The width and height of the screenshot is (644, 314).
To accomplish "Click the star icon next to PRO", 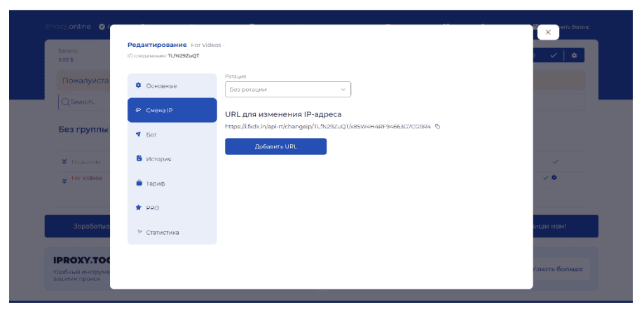I will coord(138,207).
